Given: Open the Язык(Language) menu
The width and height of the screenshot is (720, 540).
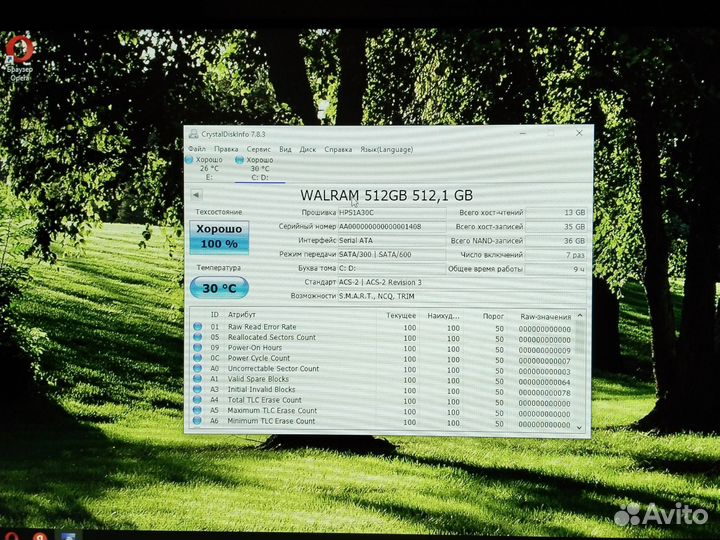Looking at the screenshot, I should (x=387, y=149).
